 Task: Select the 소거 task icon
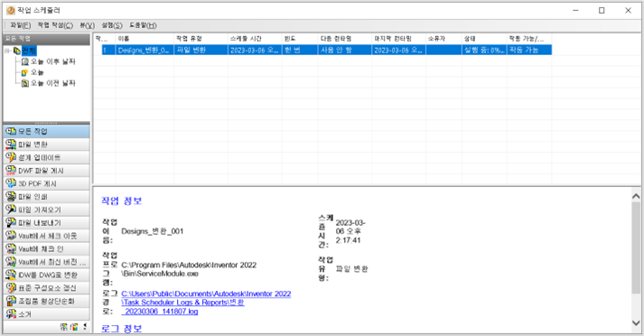(11, 314)
